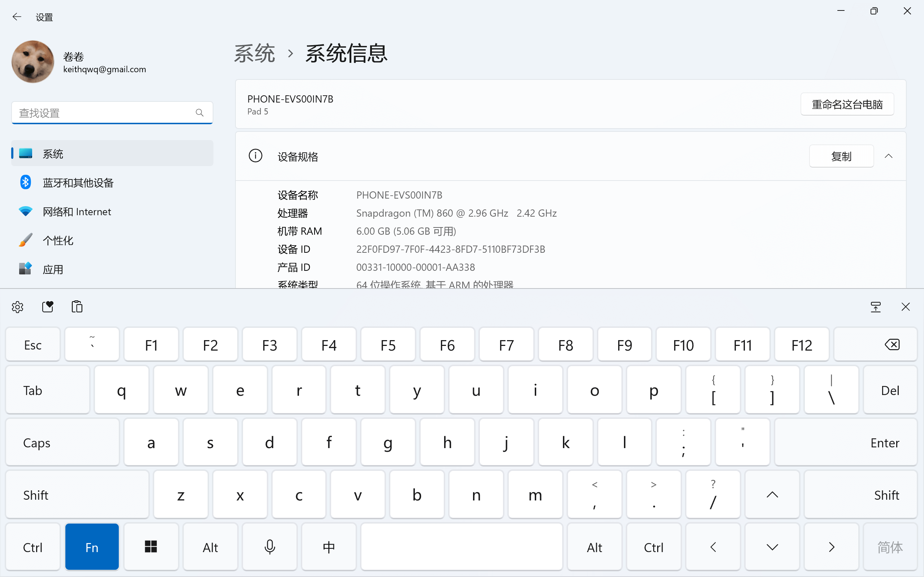Click the search magnifier in settings
Viewport: 924px width, 577px height.
pos(200,113)
